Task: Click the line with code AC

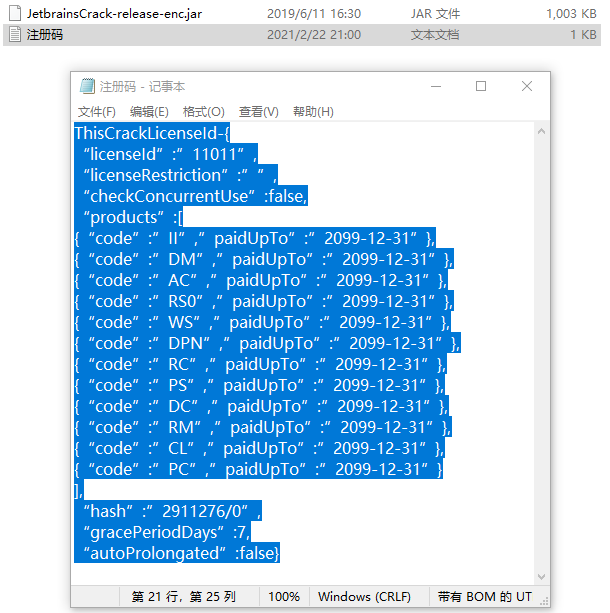Action: pos(261,280)
